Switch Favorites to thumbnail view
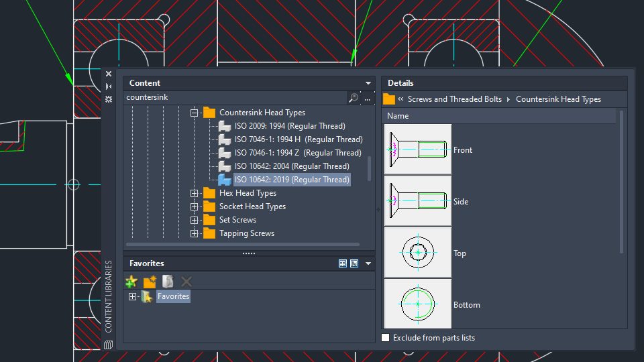Image resolution: width=644 pixels, height=362 pixels. pos(354,263)
